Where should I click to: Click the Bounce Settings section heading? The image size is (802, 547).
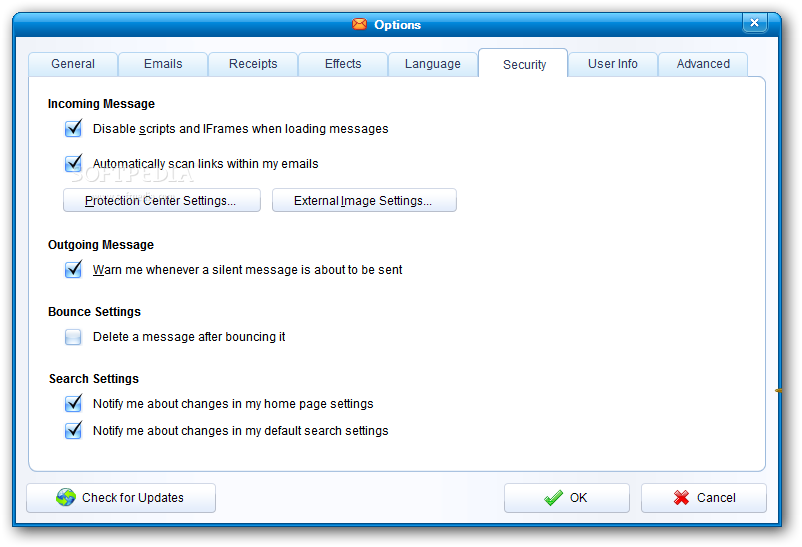tap(94, 312)
